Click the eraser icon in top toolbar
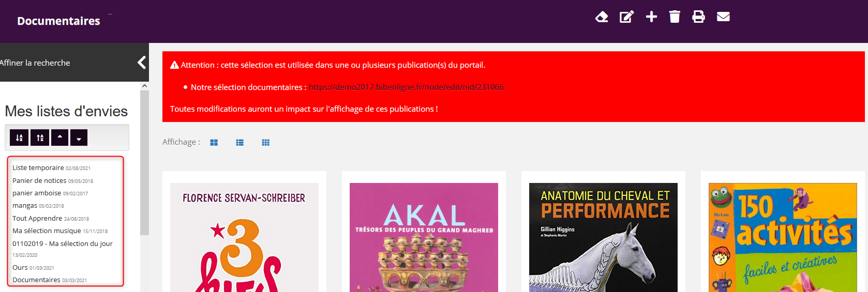 (x=602, y=17)
